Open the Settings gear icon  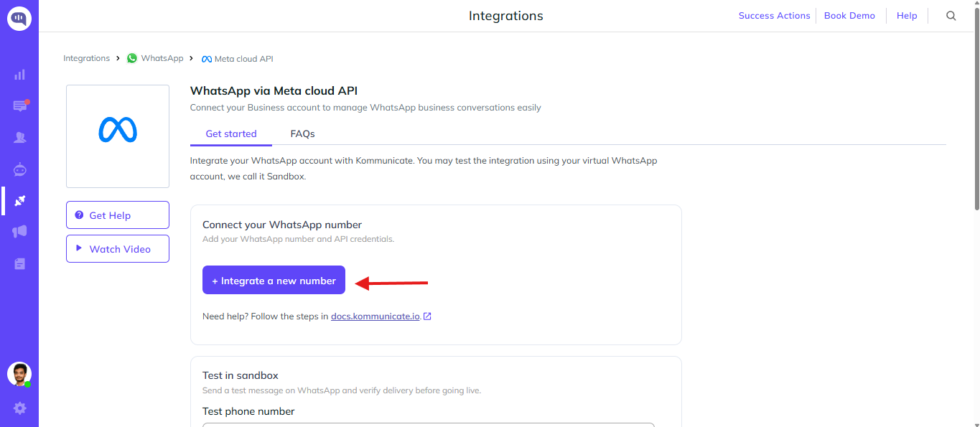(x=20, y=408)
